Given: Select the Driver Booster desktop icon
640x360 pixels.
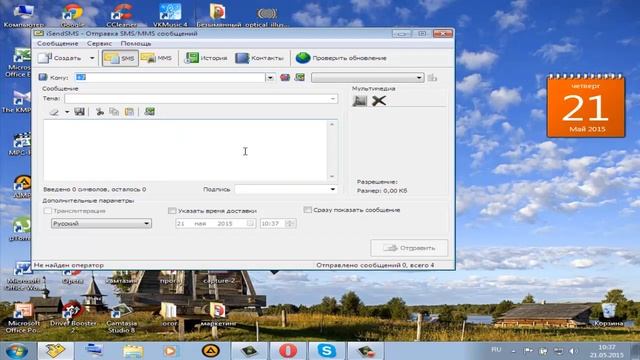Looking at the screenshot, I should coord(73,318).
